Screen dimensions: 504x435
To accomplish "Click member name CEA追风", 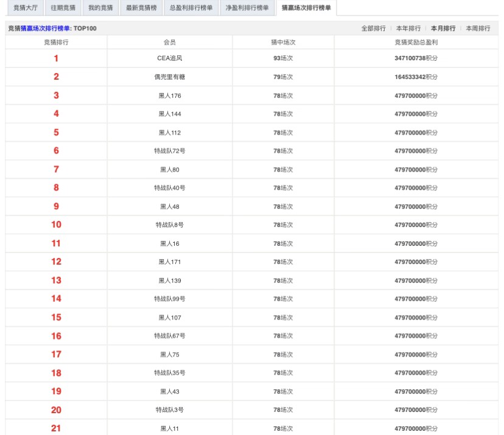I will 170,58.
